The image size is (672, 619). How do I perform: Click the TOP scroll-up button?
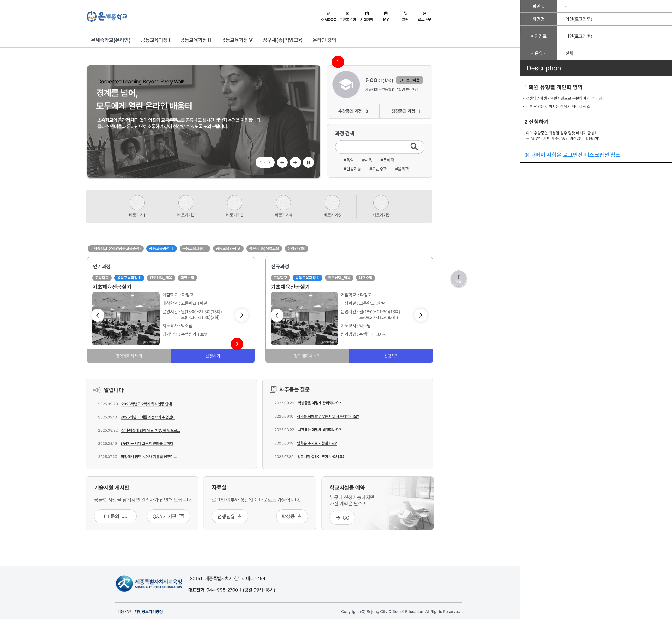458,278
